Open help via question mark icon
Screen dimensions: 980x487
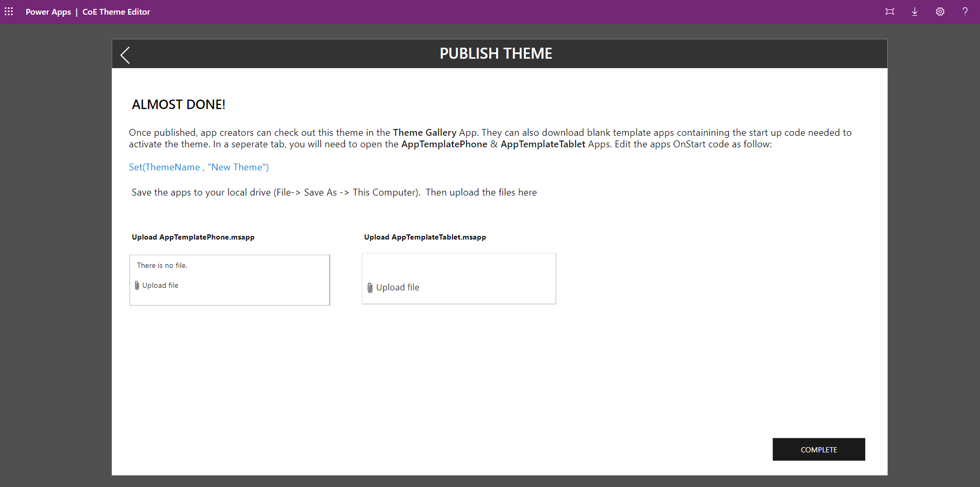pos(965,12)
